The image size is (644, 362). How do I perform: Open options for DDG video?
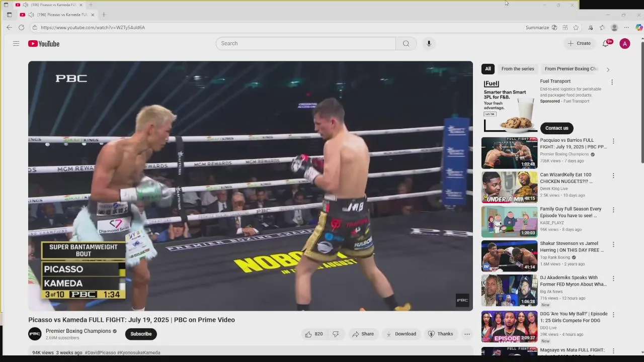613,315
